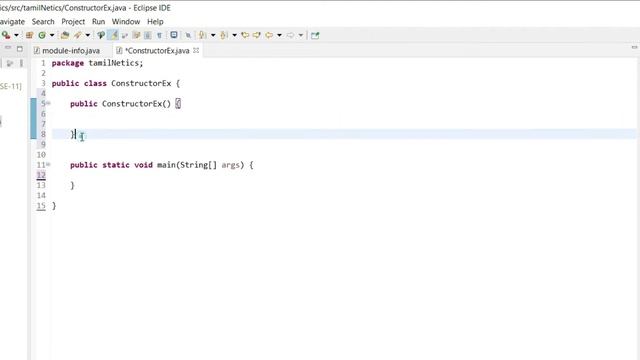The height and width of the screenshot is (360, 640).
Task: Click the Last Edit Location arrow icon
Action: pyautogui.click(x=245, y=35)
